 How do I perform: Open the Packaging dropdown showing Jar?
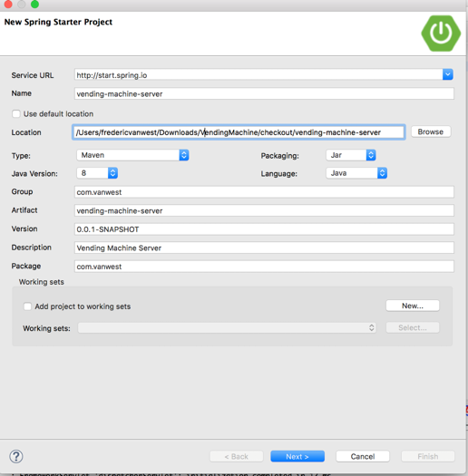[351, 155]
